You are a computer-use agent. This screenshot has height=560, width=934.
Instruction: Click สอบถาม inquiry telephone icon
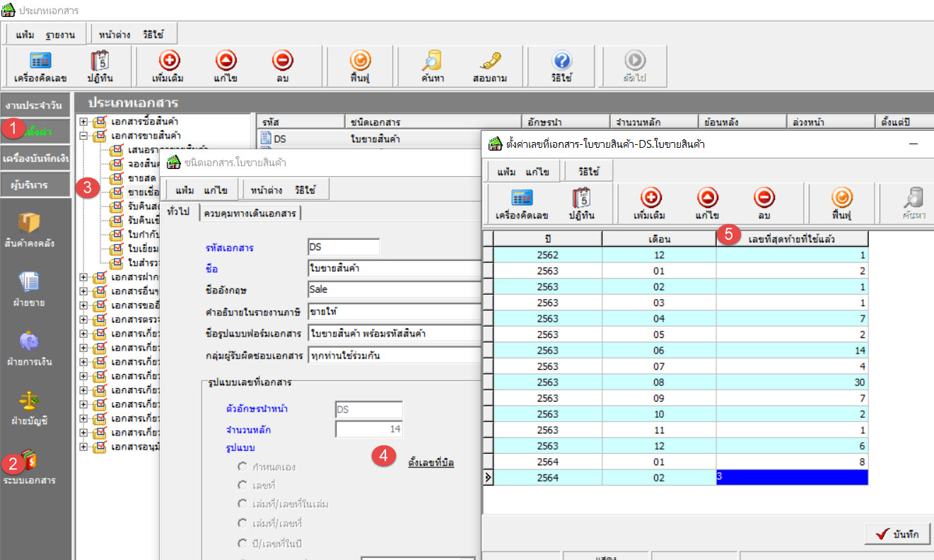click(x=489, y=61)
